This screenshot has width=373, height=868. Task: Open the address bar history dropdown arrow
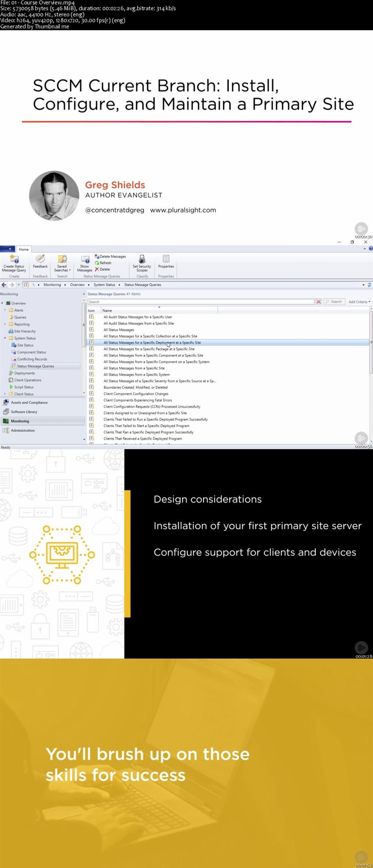pos(363,285)
